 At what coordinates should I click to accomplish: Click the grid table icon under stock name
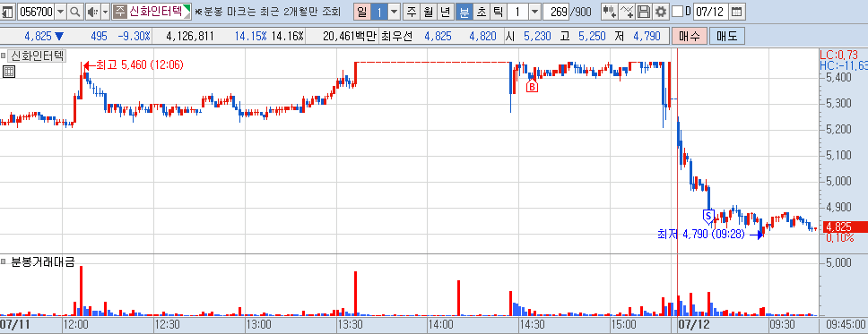coord(8,72)
